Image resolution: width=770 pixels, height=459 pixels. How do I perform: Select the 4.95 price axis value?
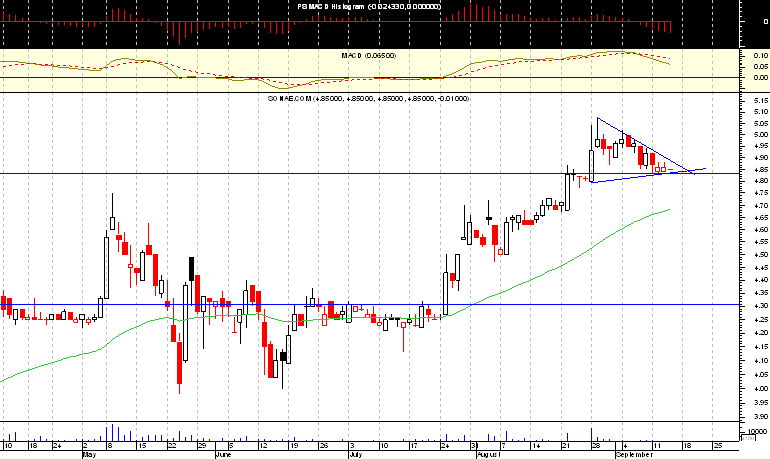click(761, 146)
